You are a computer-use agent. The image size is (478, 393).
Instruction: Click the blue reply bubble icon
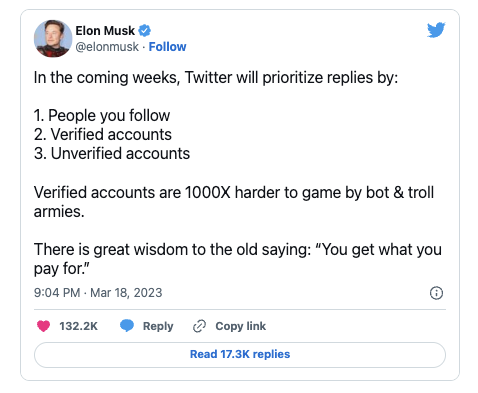coord(127,326)
